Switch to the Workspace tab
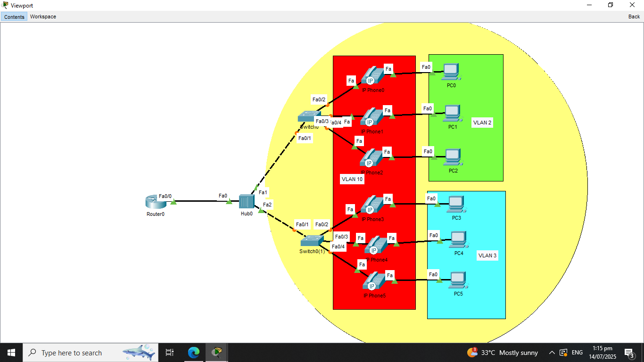The width and height of the screenshot is (644, 362). point(43,16)
